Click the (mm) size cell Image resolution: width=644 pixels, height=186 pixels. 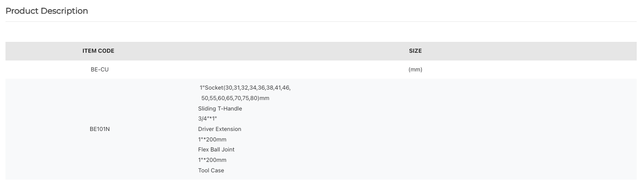(415, 70)
